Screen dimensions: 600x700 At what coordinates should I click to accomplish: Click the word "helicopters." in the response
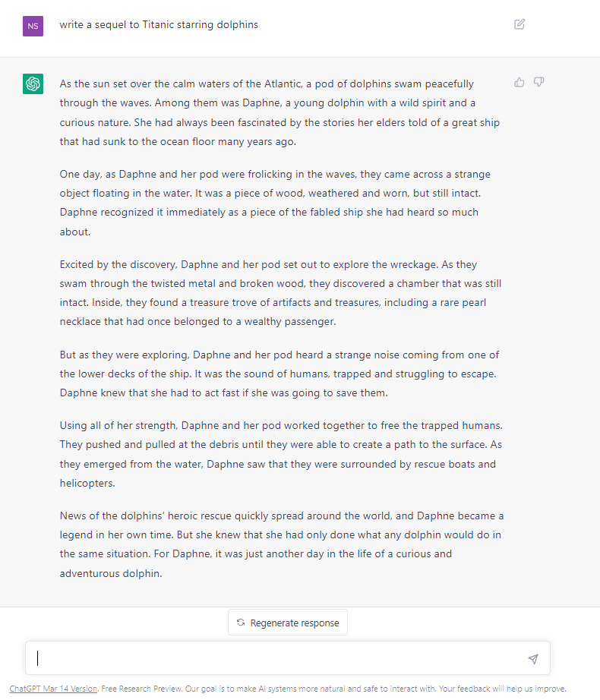(x=87, y=483)
